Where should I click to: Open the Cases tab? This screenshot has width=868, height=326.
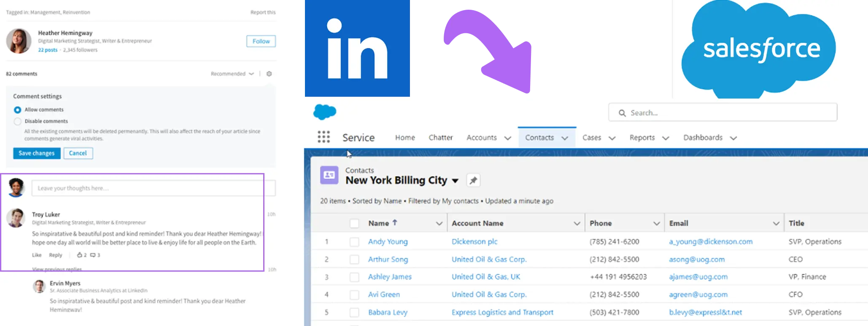point(592,137)
